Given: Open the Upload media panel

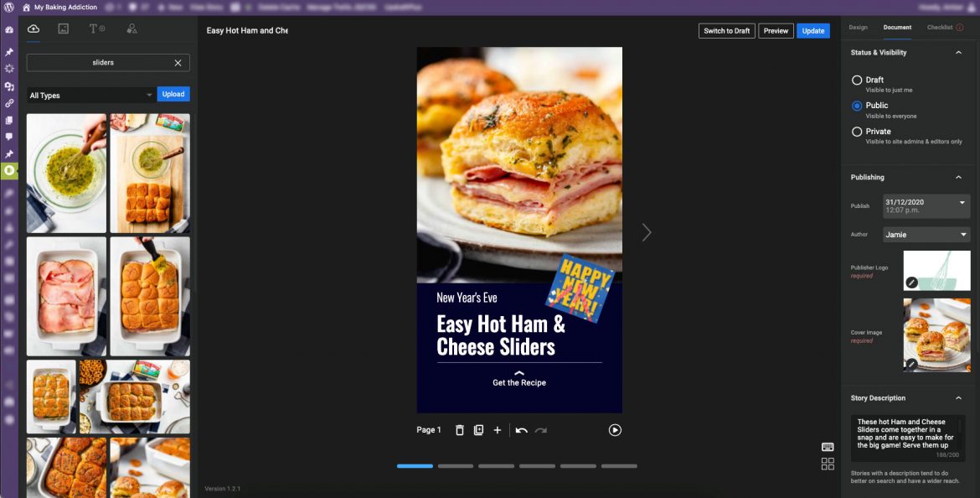Looking at the screenshot, I should [33, 28].
